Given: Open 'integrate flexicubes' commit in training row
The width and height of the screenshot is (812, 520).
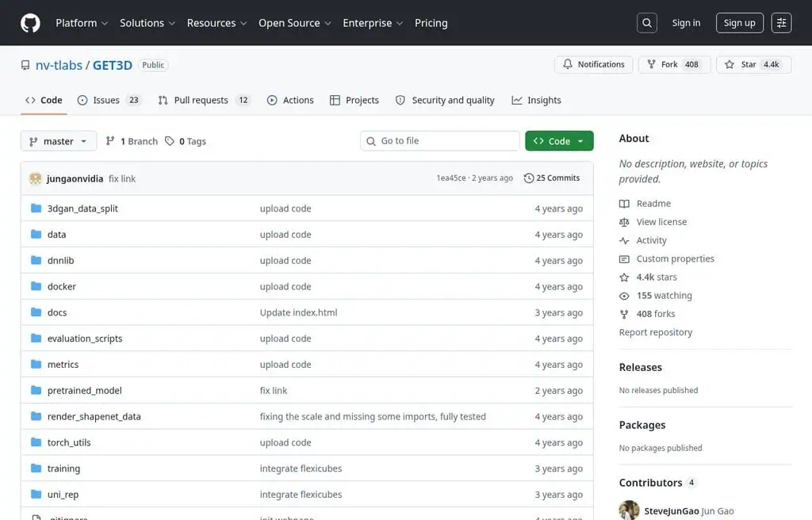Looking at the screenshot, I should (x=301, y=468).
